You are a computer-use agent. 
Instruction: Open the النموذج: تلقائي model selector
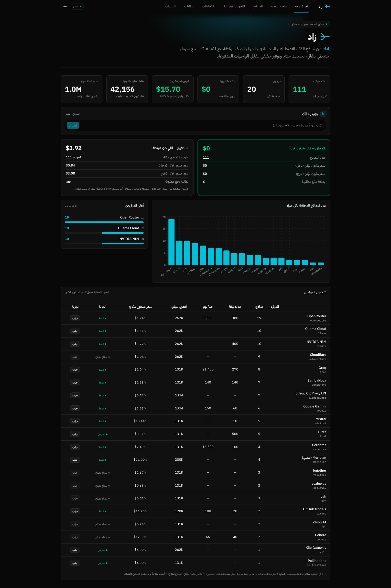click(x=72, y=114)
